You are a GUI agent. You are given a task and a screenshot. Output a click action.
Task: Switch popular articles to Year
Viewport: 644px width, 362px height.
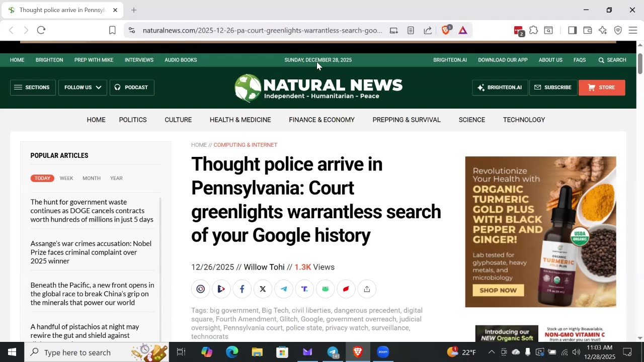[x=116, y=178]
